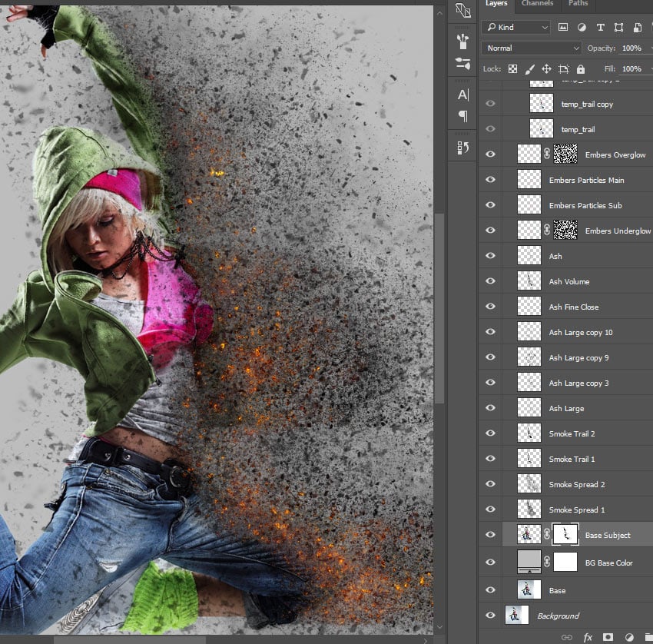The image size is (653, 644).
Task: Open the Normal blend mode dropdown
Action: click(x=531, y=48)
